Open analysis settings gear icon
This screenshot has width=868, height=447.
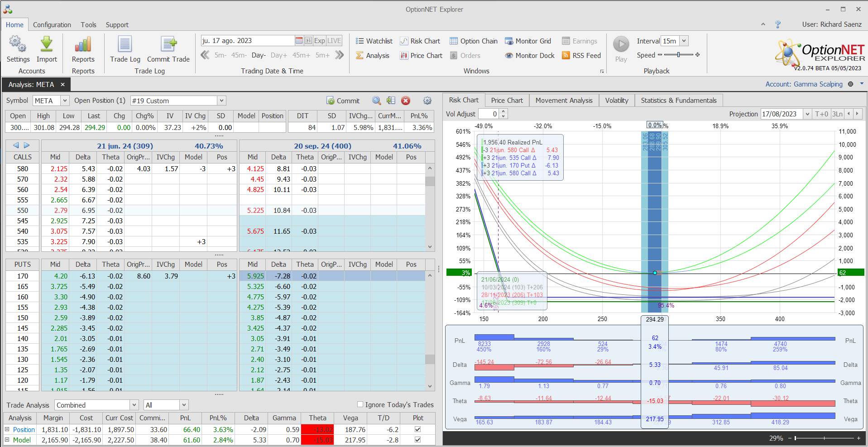427,101
